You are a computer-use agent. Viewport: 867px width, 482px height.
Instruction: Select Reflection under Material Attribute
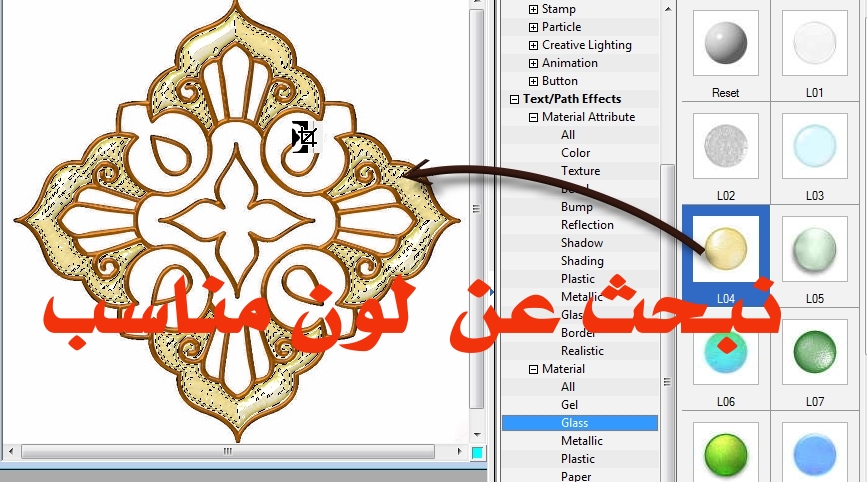pos(587,225)
